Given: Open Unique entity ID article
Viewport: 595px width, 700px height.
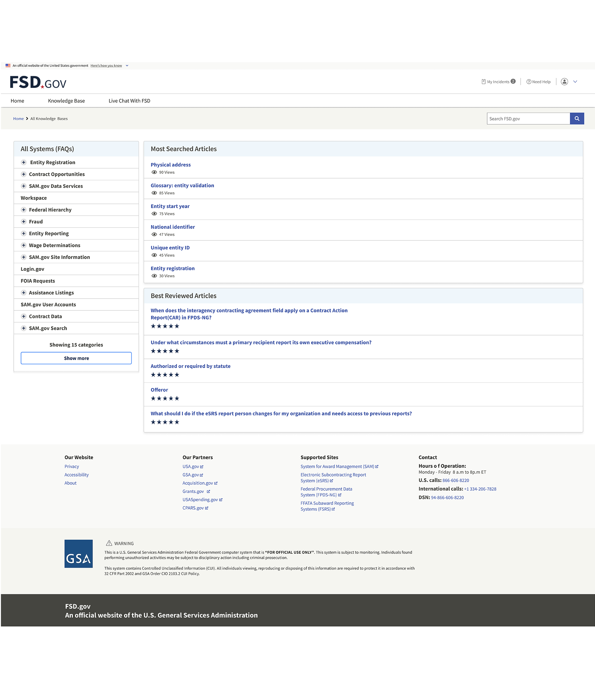Looking at the screenshot, I should 170,248.
